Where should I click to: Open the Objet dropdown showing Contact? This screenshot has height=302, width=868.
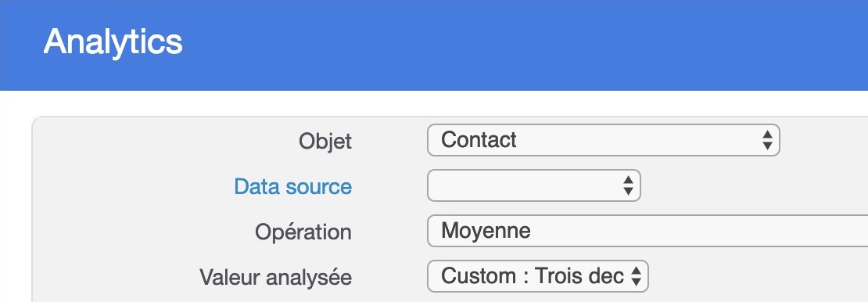[604, 140]
